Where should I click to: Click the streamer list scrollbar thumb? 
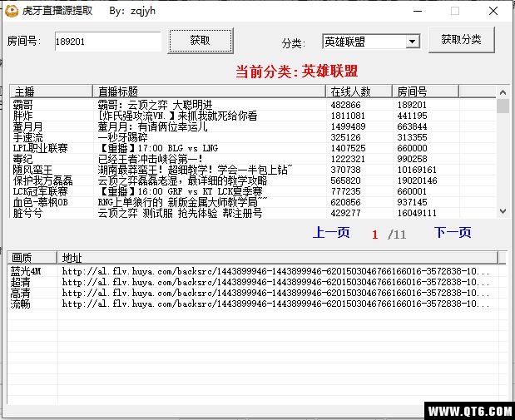(x=503, y=106)
